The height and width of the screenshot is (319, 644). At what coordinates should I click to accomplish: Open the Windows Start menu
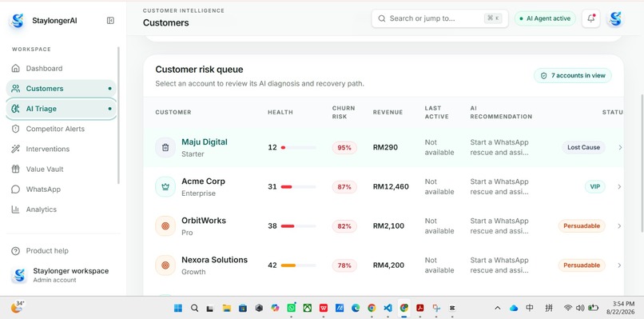(x=178, y=308)
